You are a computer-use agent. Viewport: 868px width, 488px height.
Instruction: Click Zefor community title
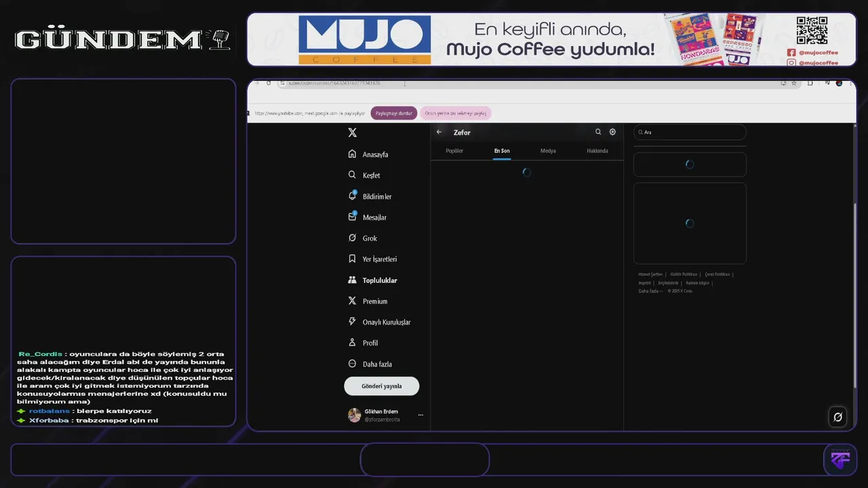(462, 132)
